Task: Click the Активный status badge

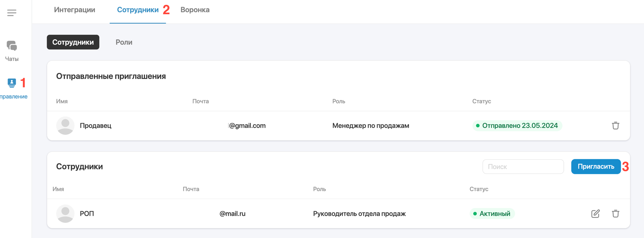Action: point(492,213)
